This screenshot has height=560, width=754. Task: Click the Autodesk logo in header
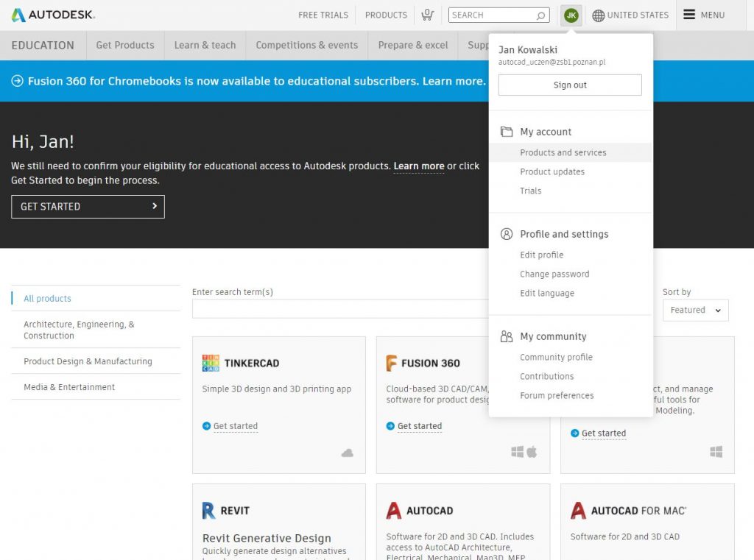53,15
